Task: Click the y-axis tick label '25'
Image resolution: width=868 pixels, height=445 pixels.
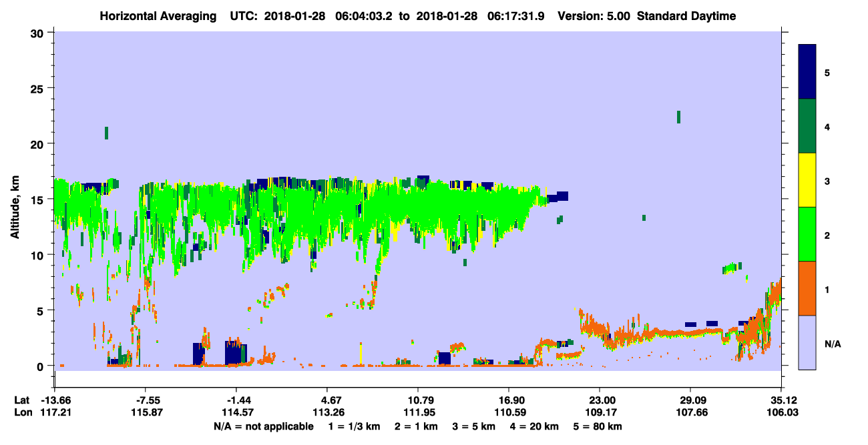Action: (39, 89)
